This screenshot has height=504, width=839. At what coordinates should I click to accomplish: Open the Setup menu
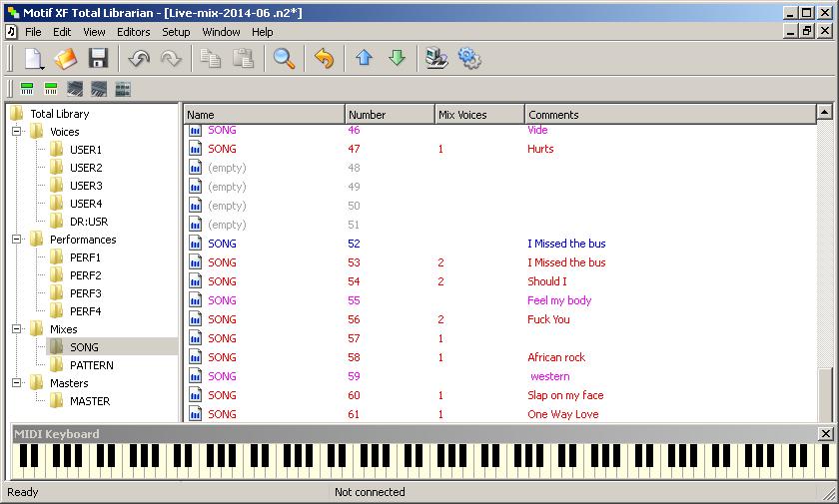(176, 32)
